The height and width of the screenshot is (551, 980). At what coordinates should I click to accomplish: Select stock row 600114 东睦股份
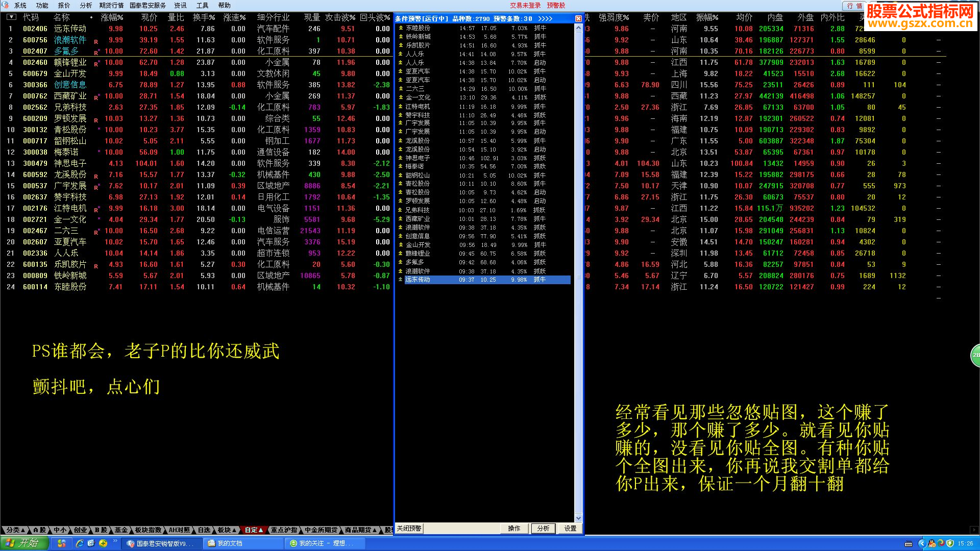(x=197, y=287)
